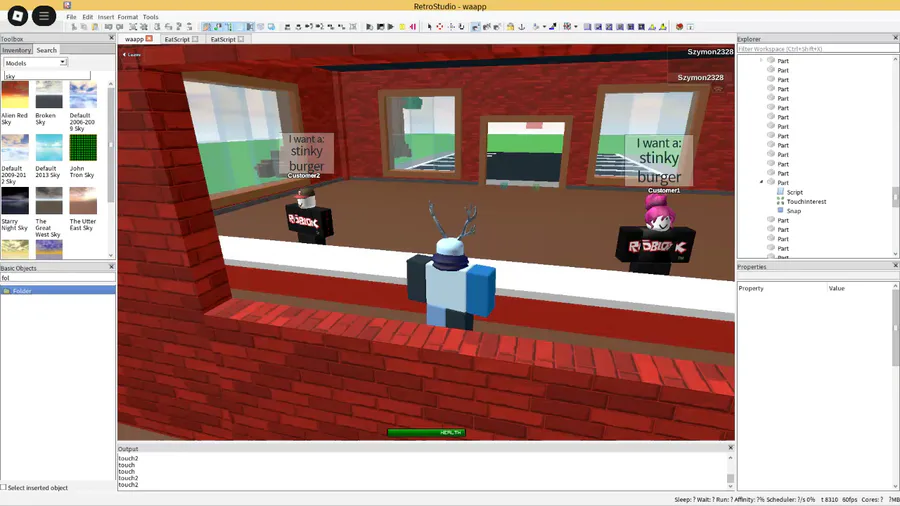
Task: Open the Edit menu
Action: (87, 17)
